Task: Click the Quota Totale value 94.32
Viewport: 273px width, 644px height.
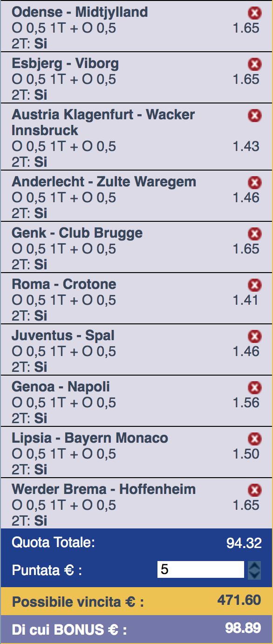Action: point(244,543)
